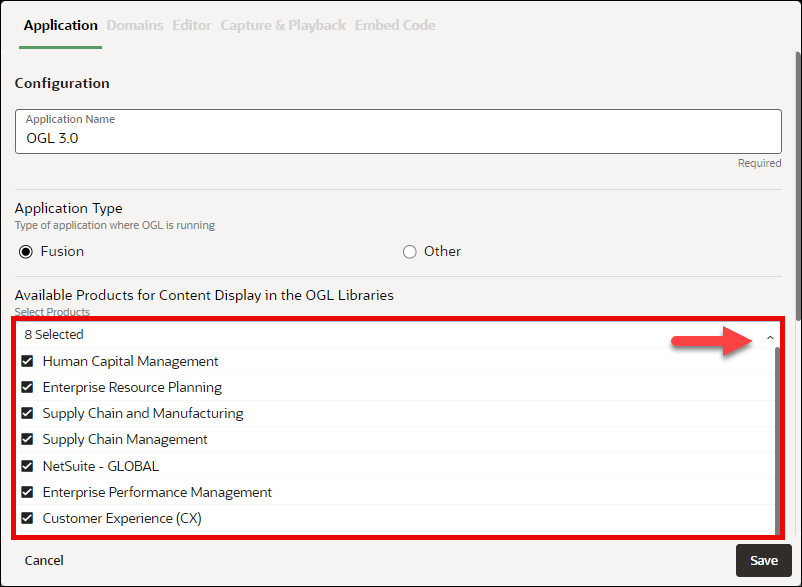Switch to the Application tab

tap(60, 25)
